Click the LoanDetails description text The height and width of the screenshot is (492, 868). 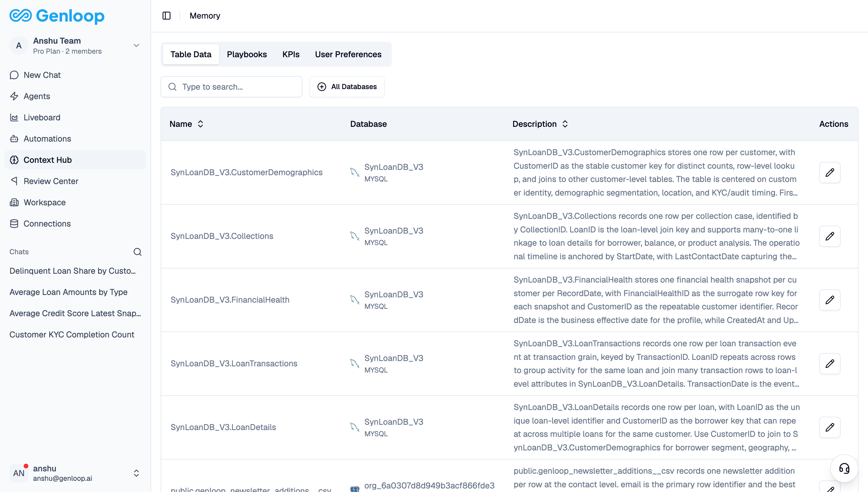click(656, 427)
